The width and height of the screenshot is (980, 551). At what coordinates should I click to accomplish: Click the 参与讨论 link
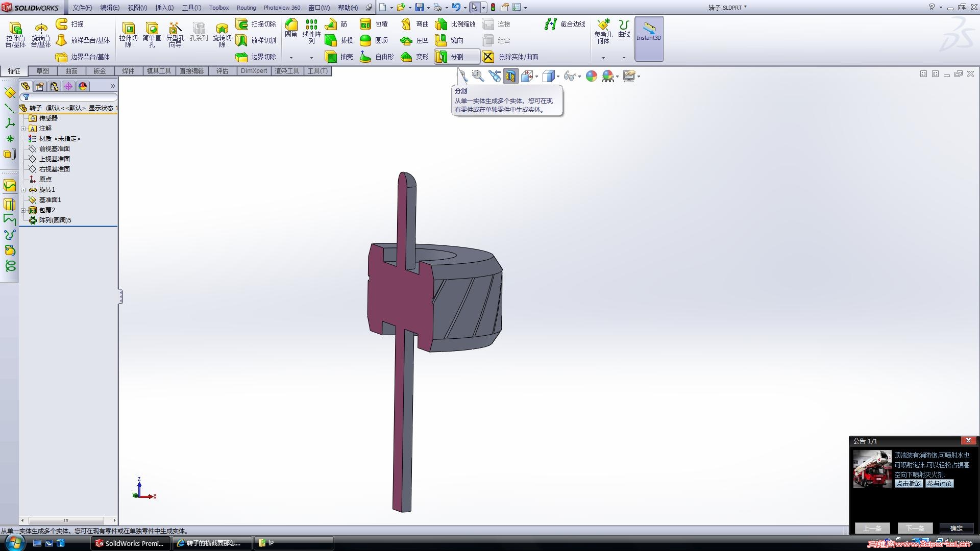pyautogui.click(x=939, y=483)
